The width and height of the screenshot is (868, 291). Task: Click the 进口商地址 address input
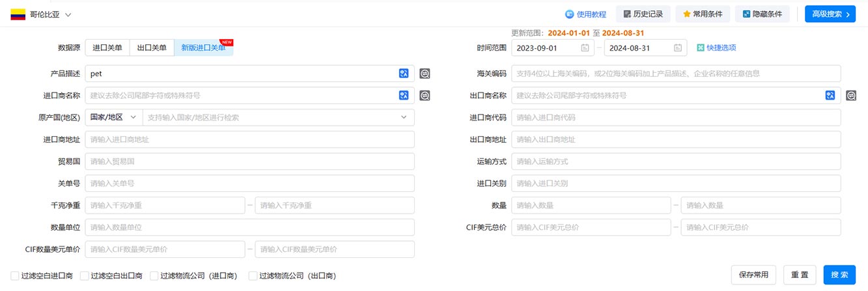click(x=249, y=139)
